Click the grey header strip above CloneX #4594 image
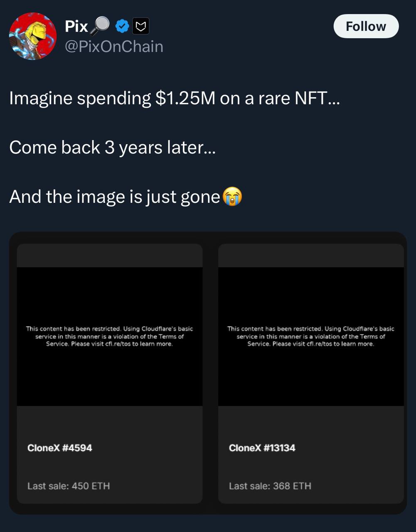 click(x=110, y=255)
